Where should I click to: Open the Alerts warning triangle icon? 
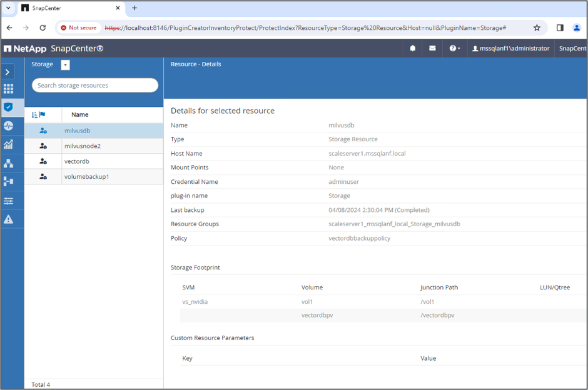[x=8, y=219]
